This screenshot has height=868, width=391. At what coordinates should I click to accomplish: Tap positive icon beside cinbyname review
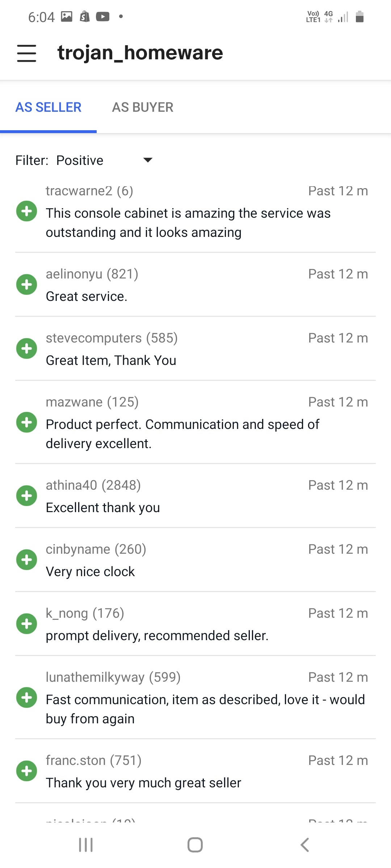(x=26, y=560)
